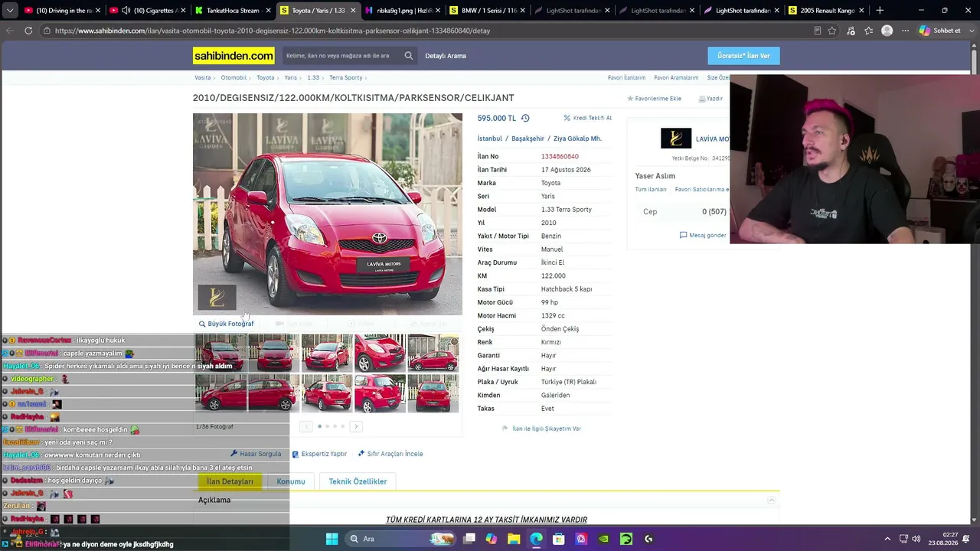This screenshot has width=980, height=551.
Task: Launch the Copilot app from the taskbar
Action: 492,539
